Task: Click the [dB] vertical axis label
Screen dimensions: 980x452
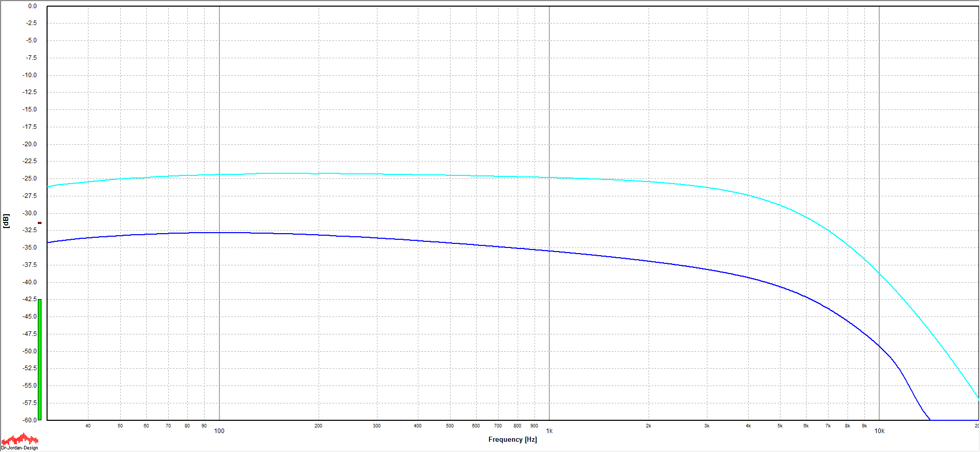Action: [x=6, y=221]
